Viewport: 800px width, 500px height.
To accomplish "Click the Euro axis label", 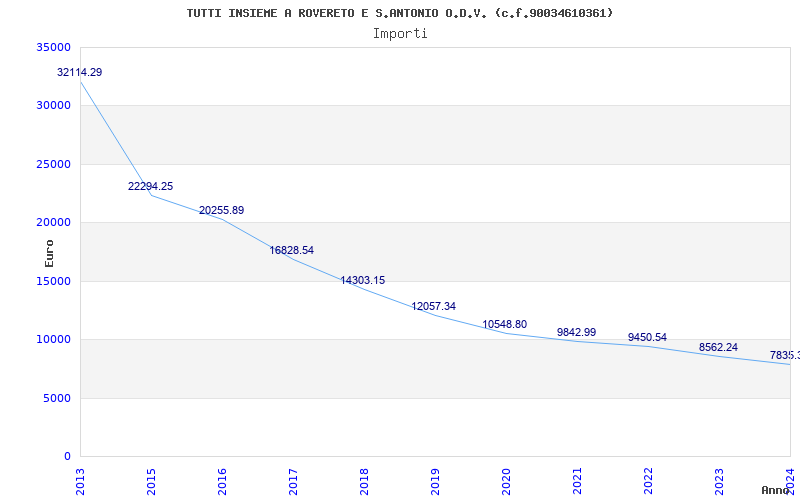I will [x=49, y=254].
